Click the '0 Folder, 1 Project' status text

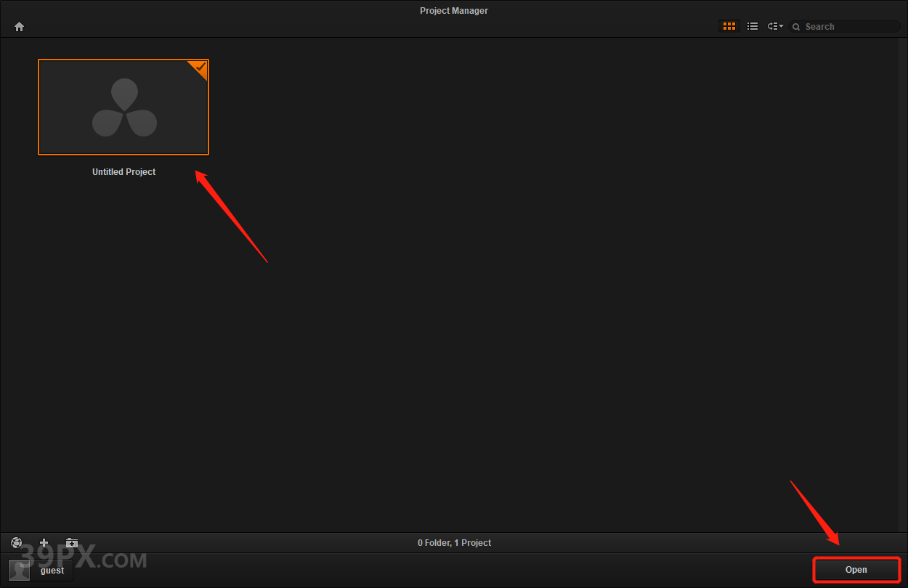(454, 543)
